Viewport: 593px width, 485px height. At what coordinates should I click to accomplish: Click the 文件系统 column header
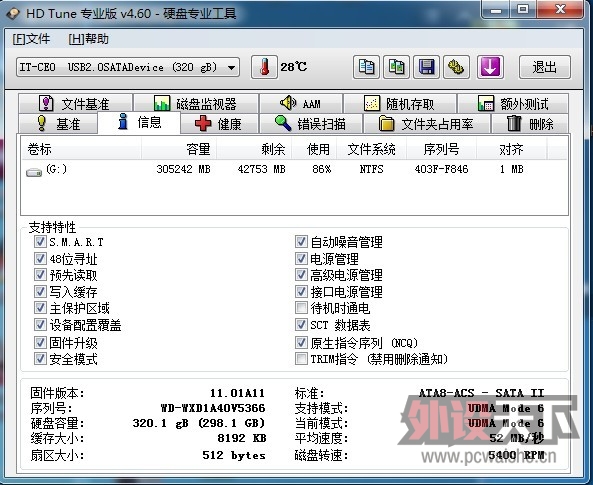(x=372, y=149)
